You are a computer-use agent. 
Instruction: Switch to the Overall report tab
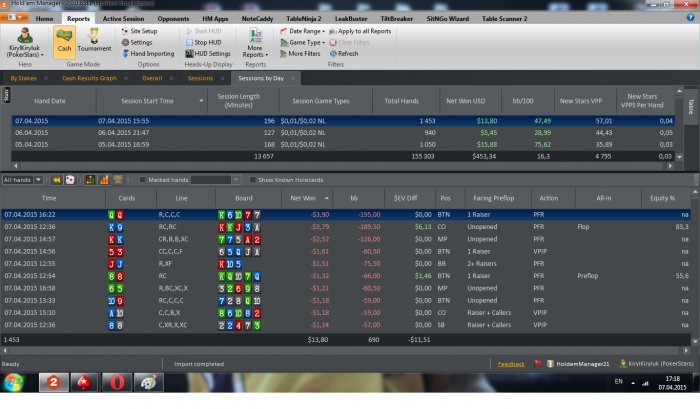[x=152, y=78]
